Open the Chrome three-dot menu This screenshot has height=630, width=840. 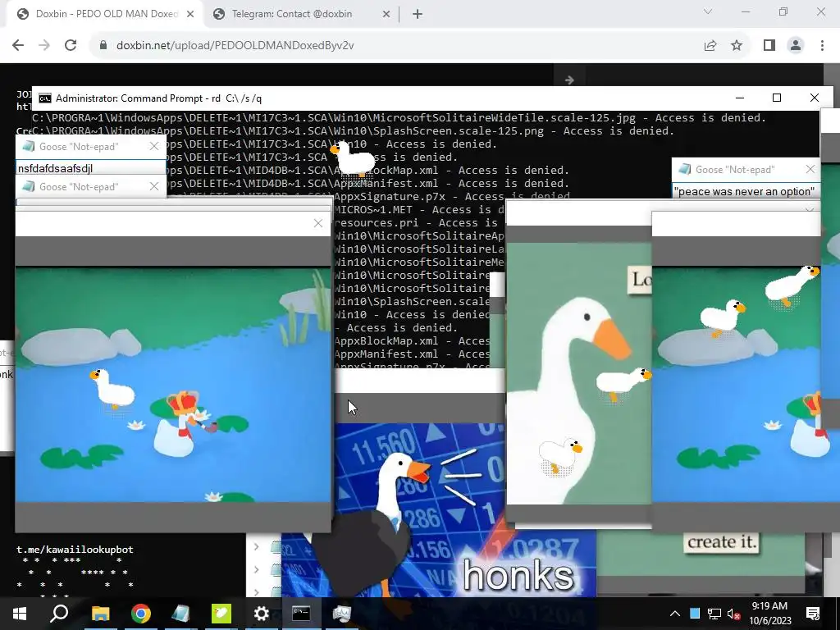[x=822, y=46]
